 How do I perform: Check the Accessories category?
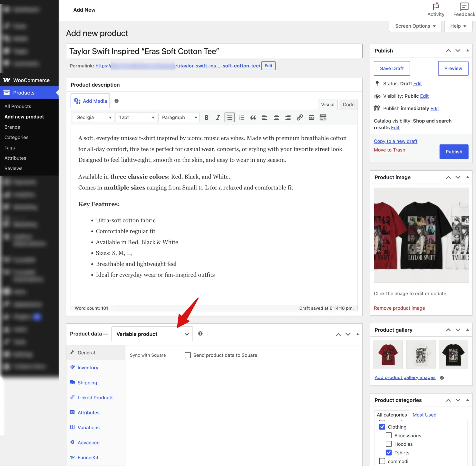pos(389,435)
